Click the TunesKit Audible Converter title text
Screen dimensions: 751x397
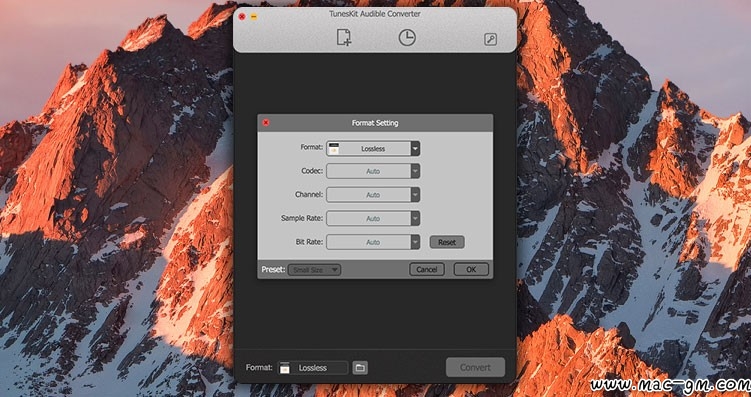point(375,14)
